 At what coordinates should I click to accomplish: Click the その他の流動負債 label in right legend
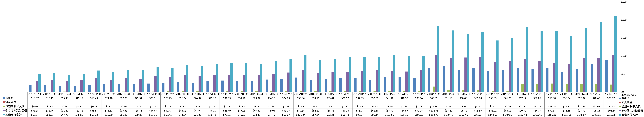(632, 111)
